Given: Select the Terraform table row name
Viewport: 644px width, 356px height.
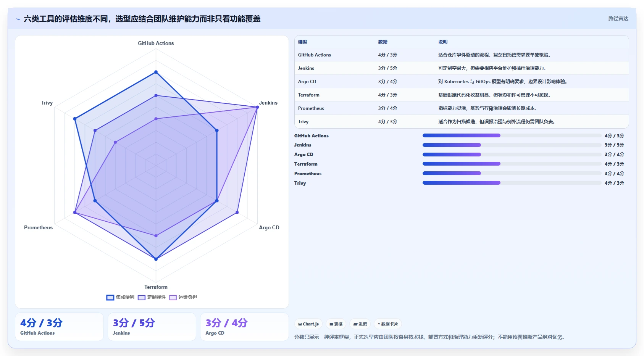Looking at the screenshot, I should (309, 95).
